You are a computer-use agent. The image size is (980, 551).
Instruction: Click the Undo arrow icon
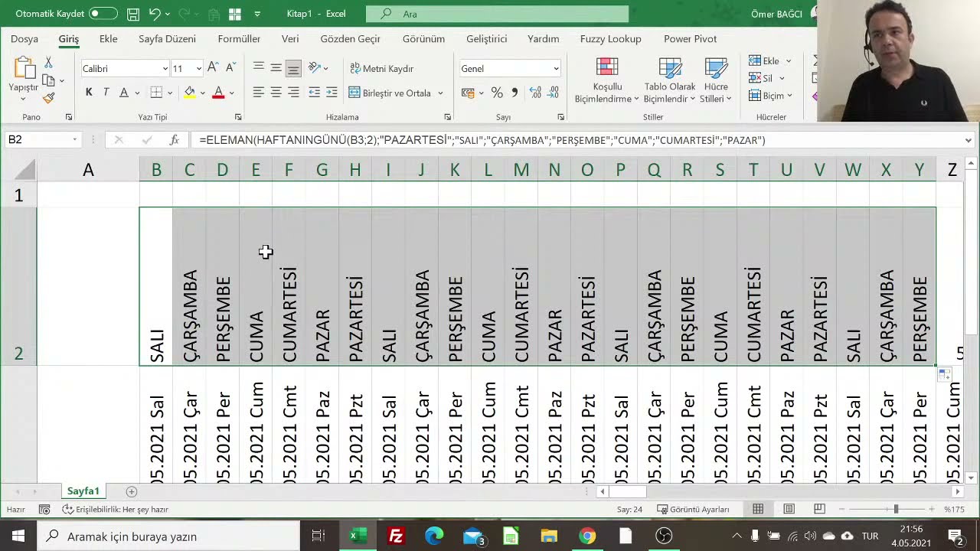click(x=155, y=14)
